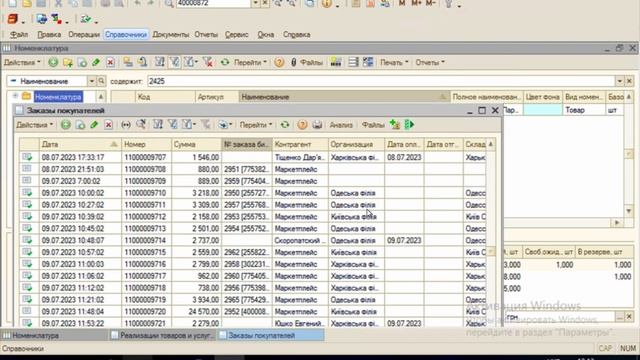
Task: Click Анализ button in Заказы покупателей toolbar
Action: tap(341, 125)
